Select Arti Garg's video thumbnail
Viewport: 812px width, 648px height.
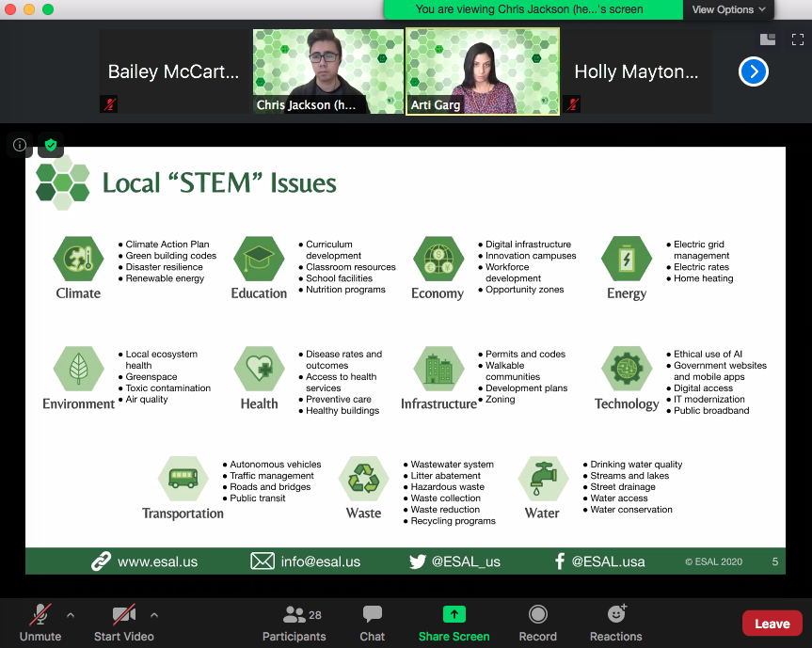[x=482, y=71]
